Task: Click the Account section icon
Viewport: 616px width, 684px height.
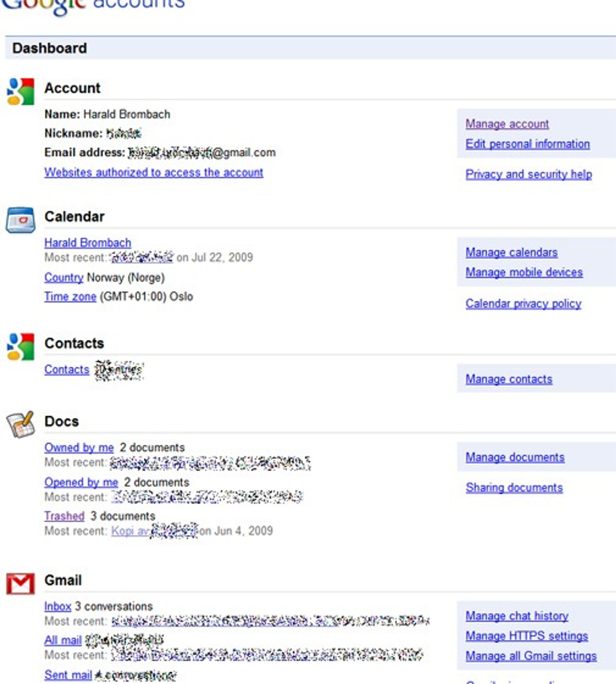Action: tap(21, 91)
